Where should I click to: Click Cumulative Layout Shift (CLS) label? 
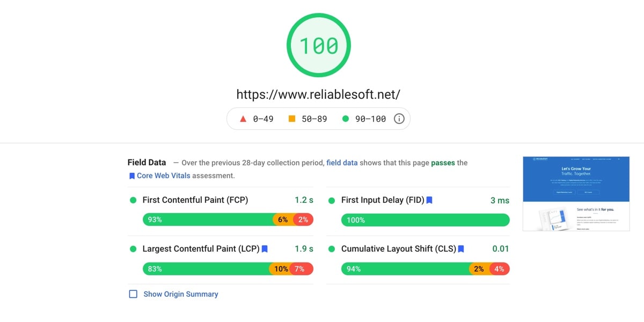click(x=398, y=249)
